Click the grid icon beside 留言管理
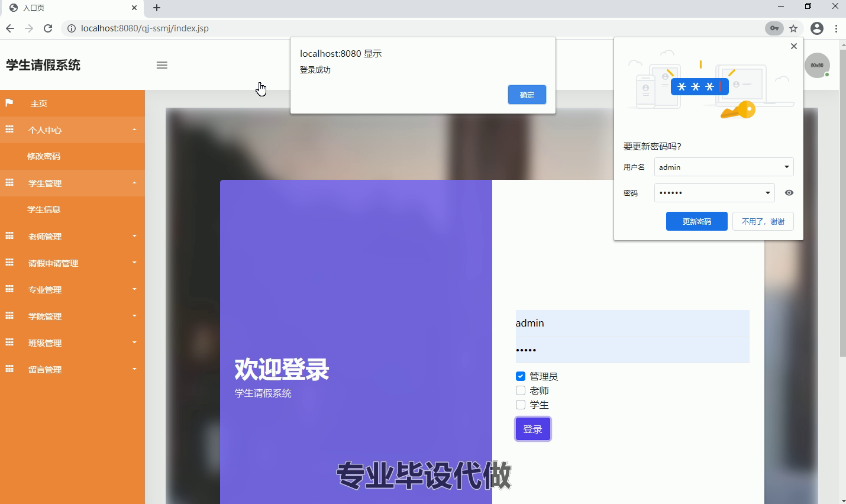 [x=9, y=369]
